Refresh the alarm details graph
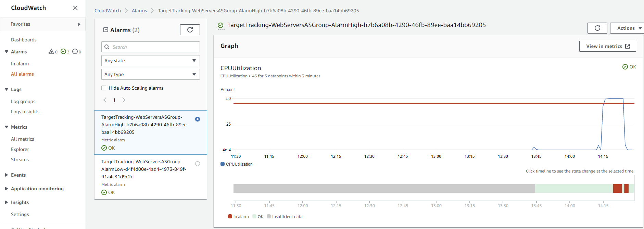The image size is (644, 229). coord(597,28)
